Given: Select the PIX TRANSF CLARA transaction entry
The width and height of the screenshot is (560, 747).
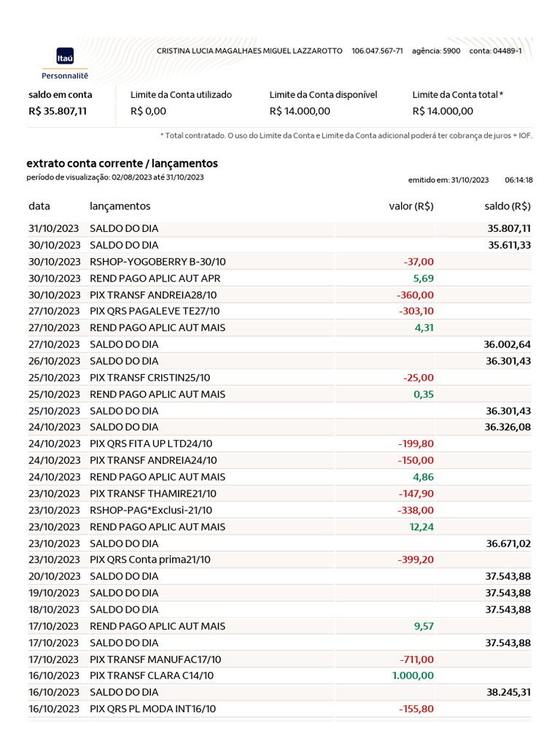Looking at the screenshot, I should click(150, 676).
